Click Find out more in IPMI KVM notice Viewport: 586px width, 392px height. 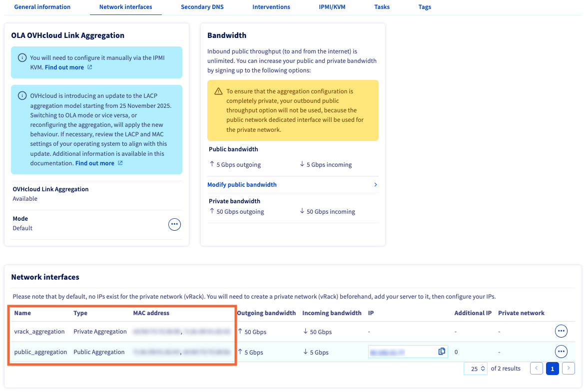tap(64, 67)
